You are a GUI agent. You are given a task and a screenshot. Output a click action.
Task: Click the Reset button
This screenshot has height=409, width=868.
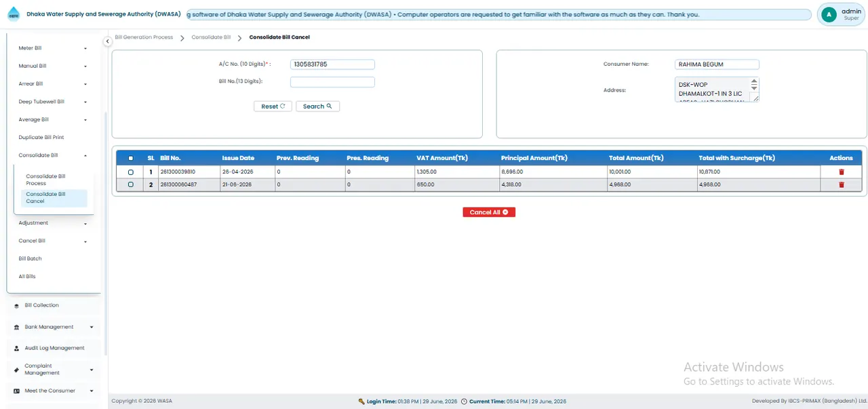click(273, 106)
